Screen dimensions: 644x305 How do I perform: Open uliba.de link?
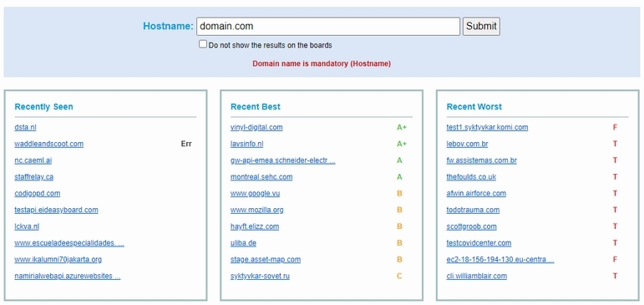243,243
